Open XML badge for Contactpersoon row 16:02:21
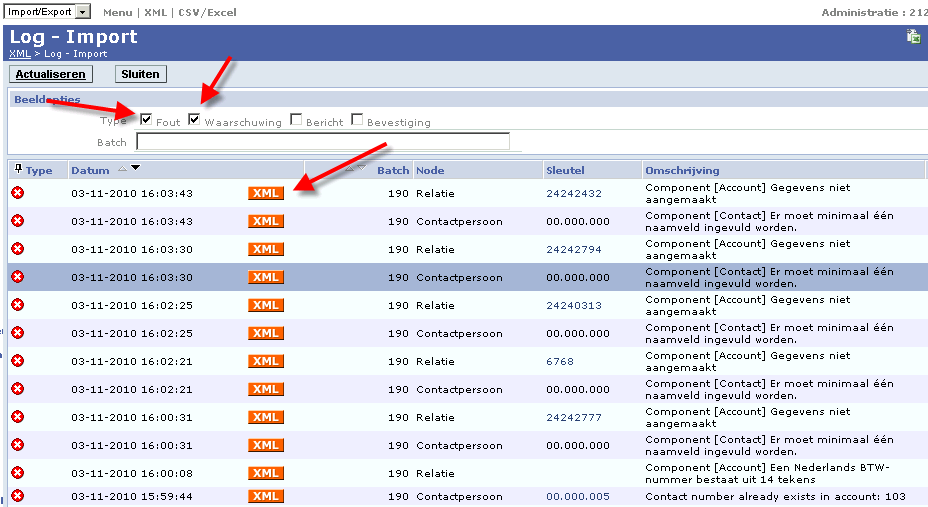Viewport: 928px width, 507px height. click(x=266, y=389)
